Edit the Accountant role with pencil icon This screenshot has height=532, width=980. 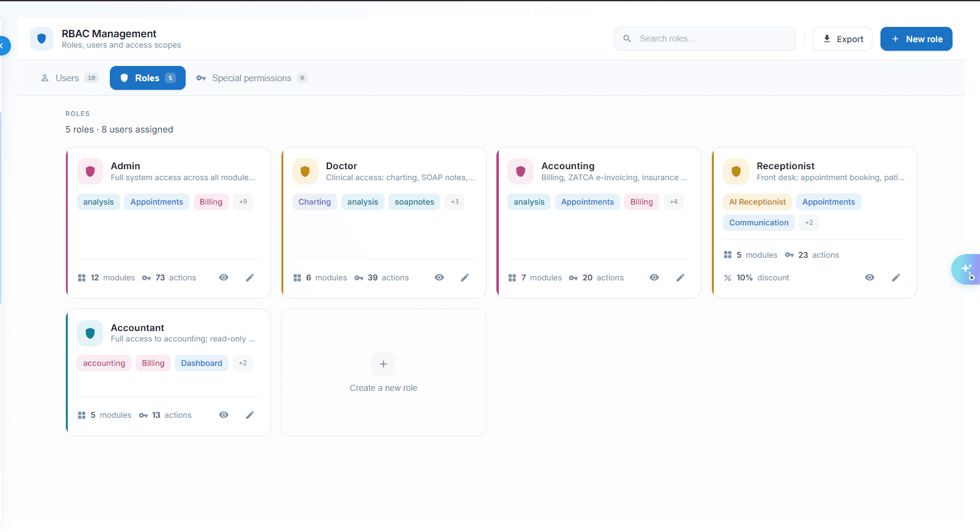point(250,415)
